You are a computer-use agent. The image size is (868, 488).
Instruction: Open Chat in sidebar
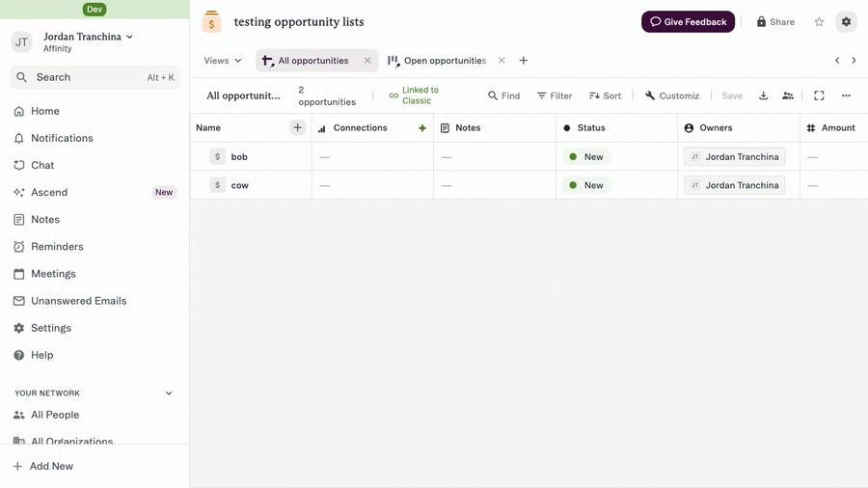pos(35,166)
